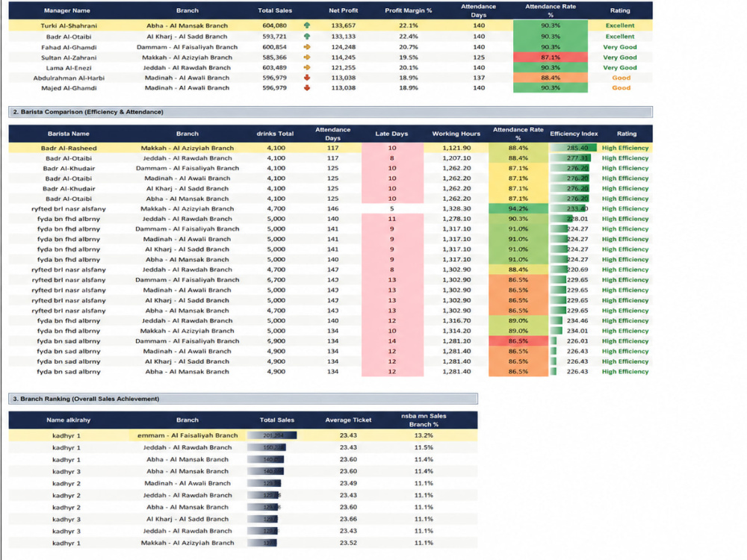Click the average ticket value 23.52
The height and width of the screenshot is (560, 747).
pos(348,543)
